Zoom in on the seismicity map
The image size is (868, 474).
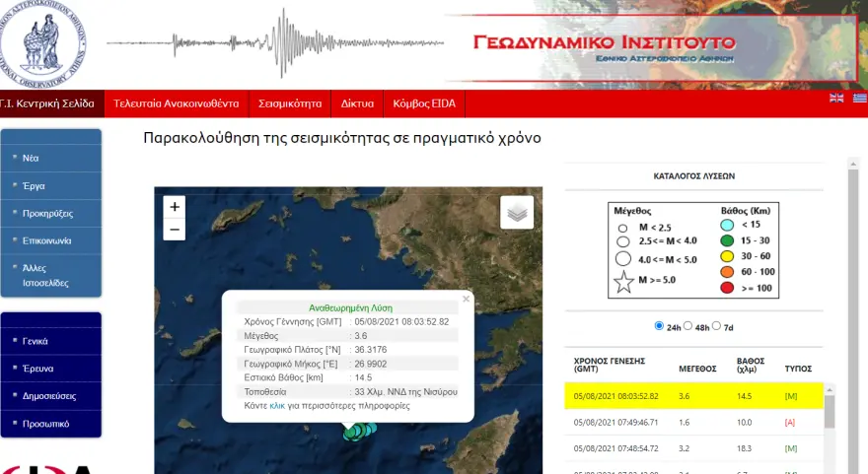[175, 207]
